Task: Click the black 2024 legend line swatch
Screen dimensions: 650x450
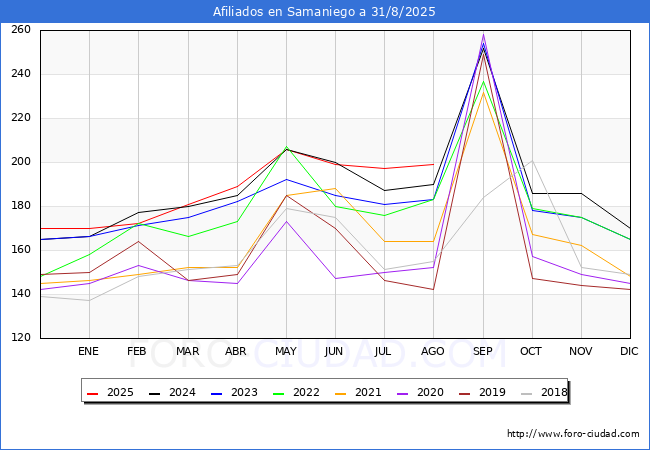Action: (x=154, y=393)
